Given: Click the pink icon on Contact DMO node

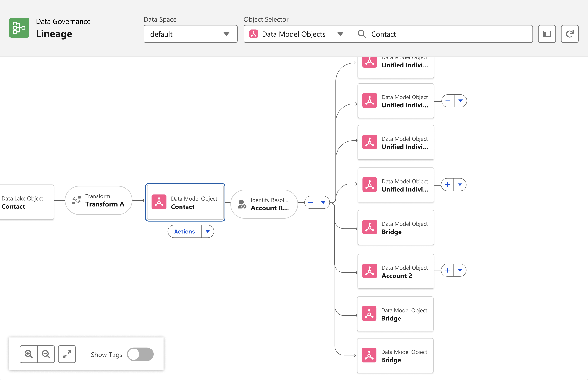Looking at the screenshot, I should 159,202.
